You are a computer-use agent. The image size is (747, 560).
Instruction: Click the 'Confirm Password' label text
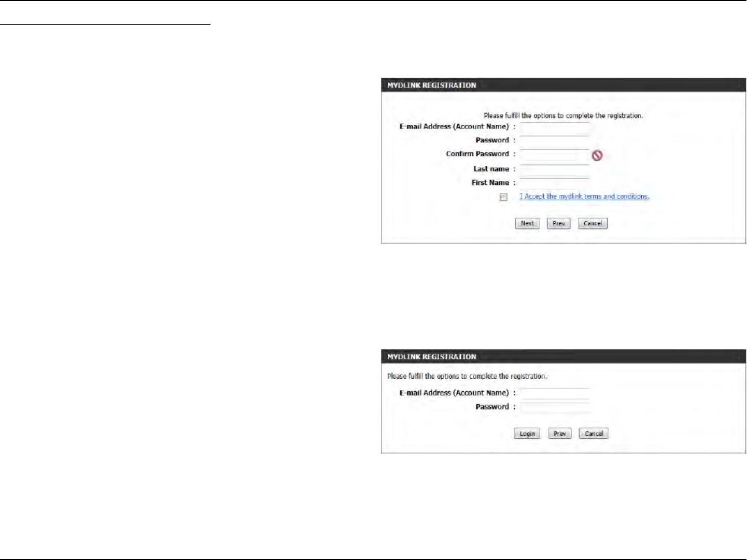(x=477, y=154)
